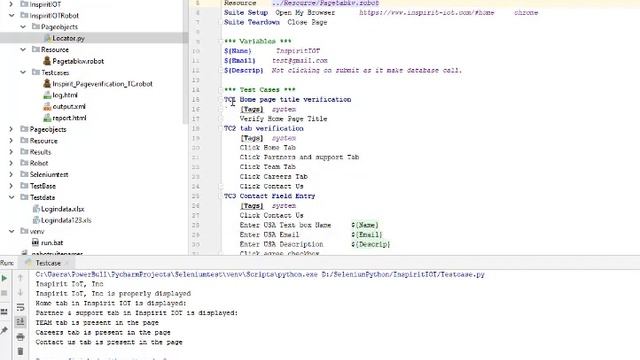Collapse the InspiritIOTRobot folder
640x360 pixels.
tap(11, 16)
